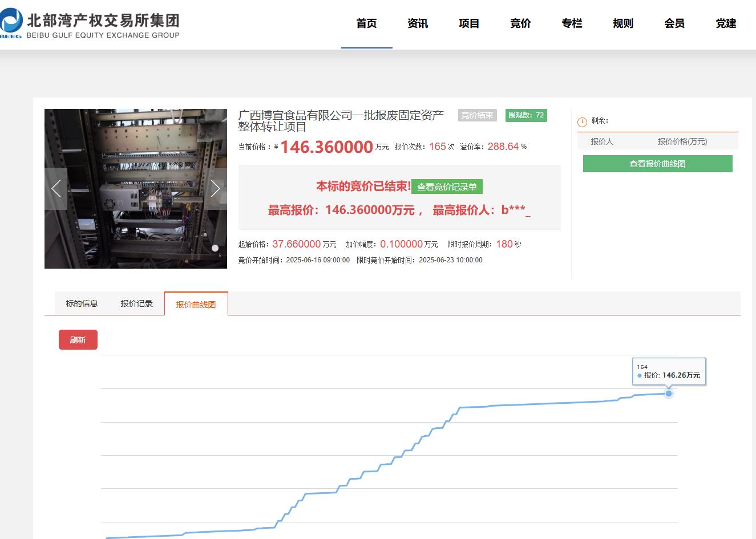Click the green 围观数: 72 badge
Screen dimensions: 756x539
[x=526, y=115]
